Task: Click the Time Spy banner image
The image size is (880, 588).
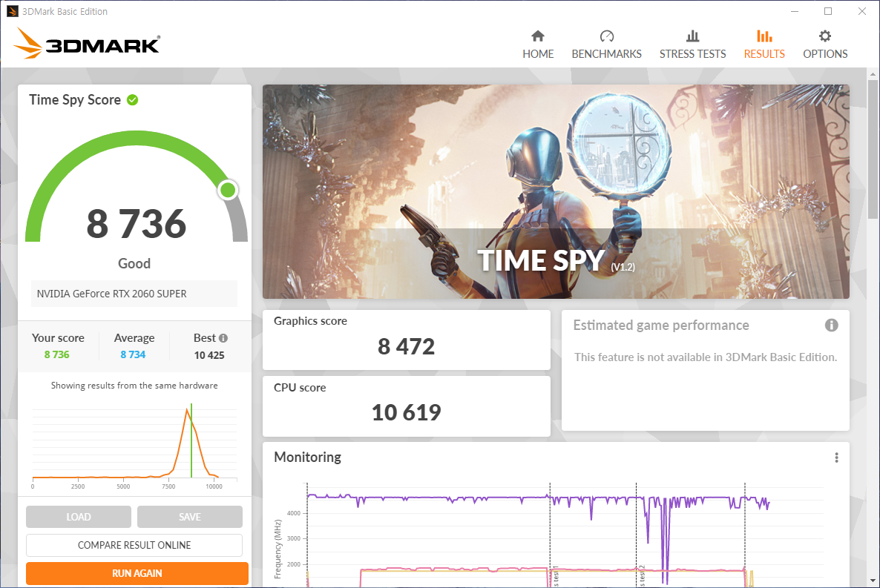Action: pos(556,191)
